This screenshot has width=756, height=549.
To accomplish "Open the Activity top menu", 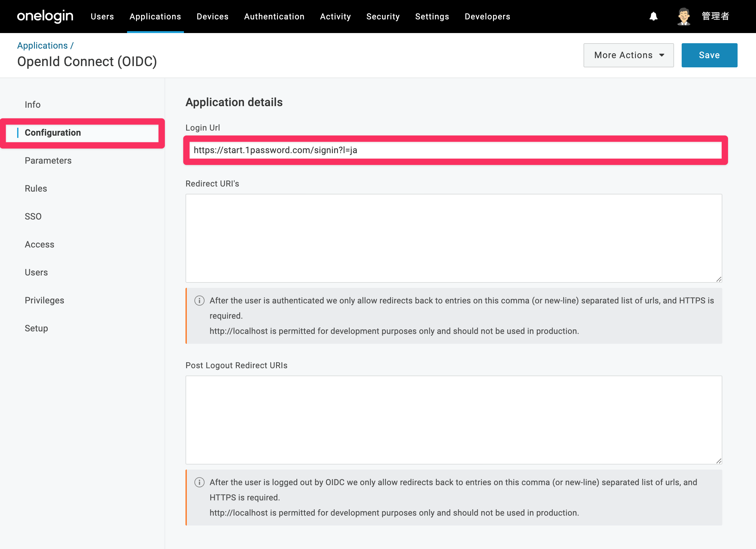I will (x=335, y=16).
